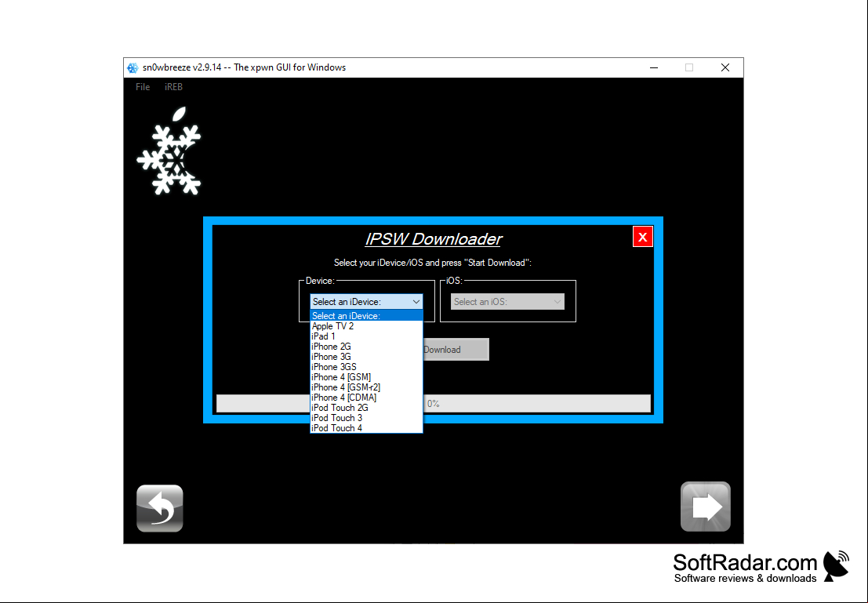Close the IPSW Downloader with red X

(x=642, y=237)
